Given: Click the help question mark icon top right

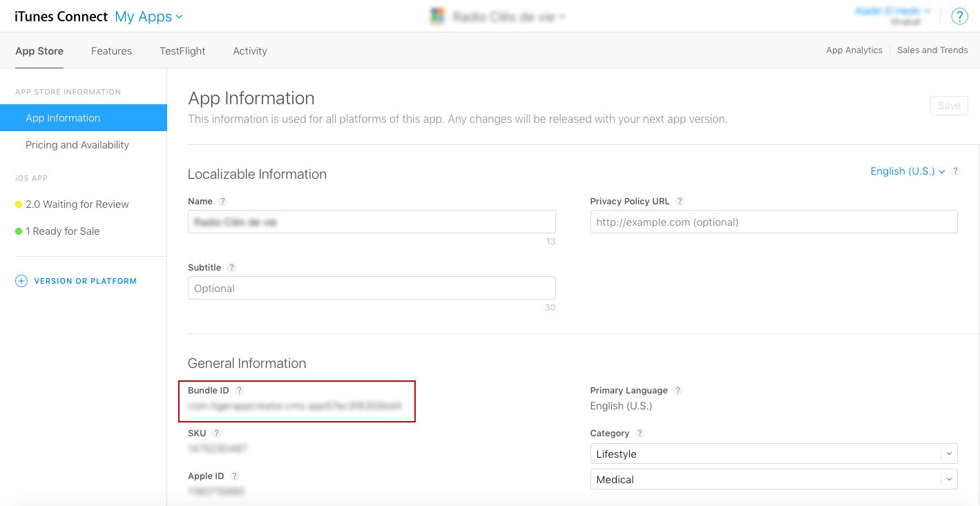Looking at the screenshot, I should 959,17.
